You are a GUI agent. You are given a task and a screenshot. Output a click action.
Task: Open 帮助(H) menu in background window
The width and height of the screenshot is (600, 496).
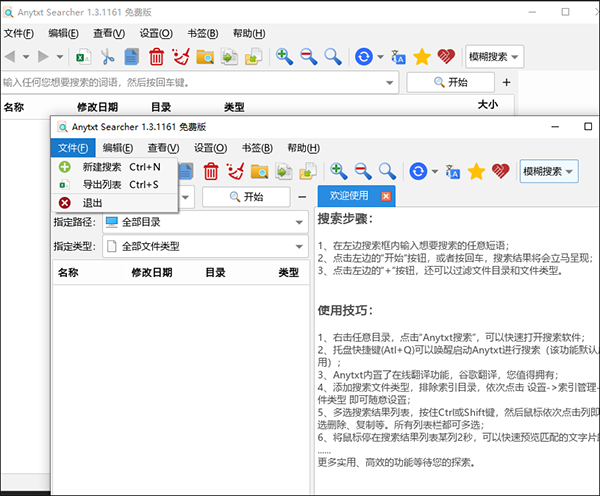[x=249, y=34]
